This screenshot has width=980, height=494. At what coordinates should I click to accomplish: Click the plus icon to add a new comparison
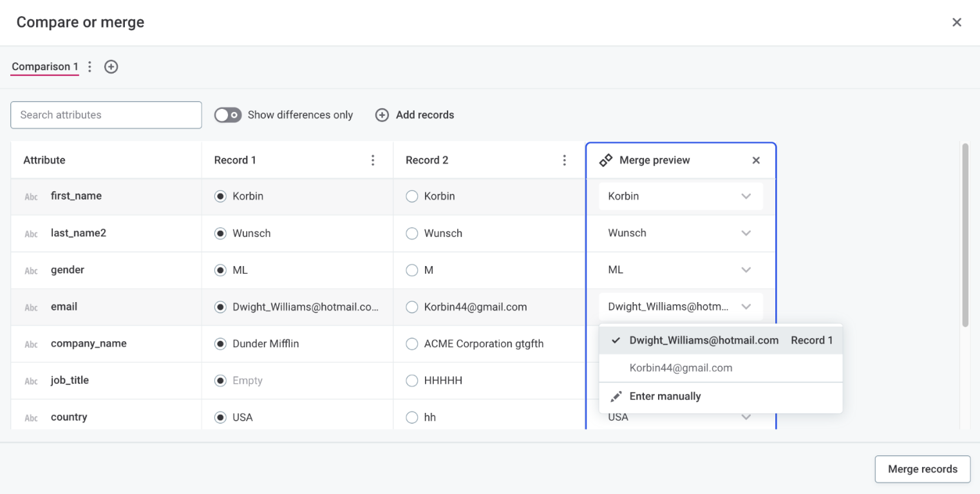(111, 66)
